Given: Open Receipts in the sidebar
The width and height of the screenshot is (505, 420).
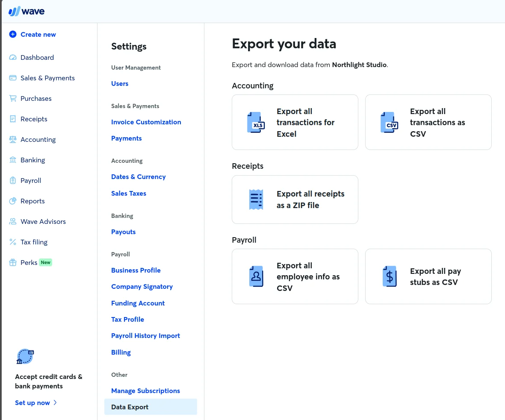Looking at the screenshot, I should [34, 119].
